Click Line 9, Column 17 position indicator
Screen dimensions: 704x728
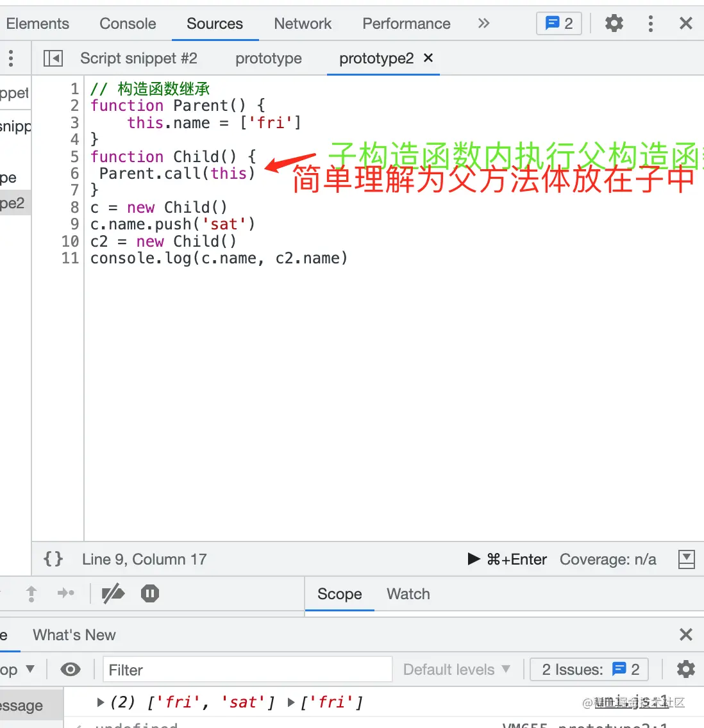tap(144, 559)
